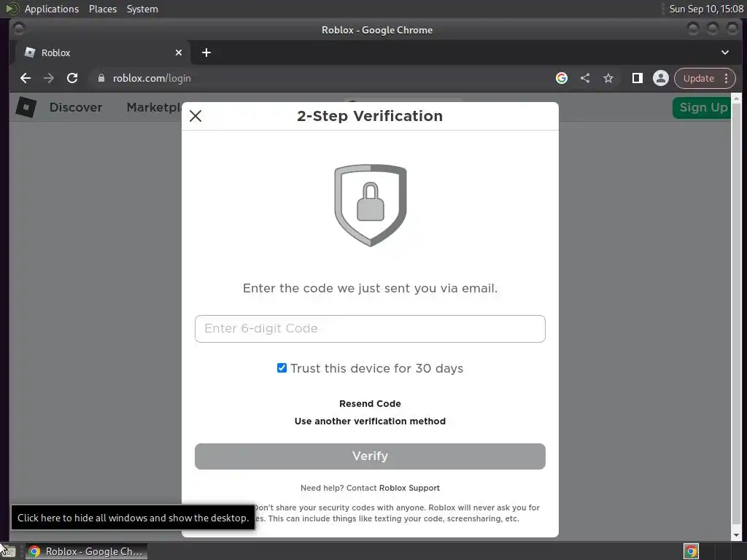Click the Resend Code link

(370, 403)
